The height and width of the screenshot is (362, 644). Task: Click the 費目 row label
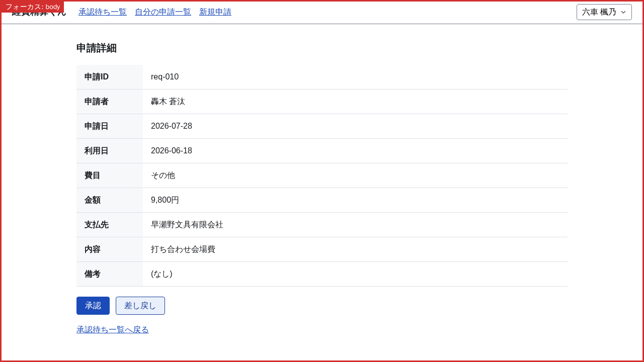(93, 175)
